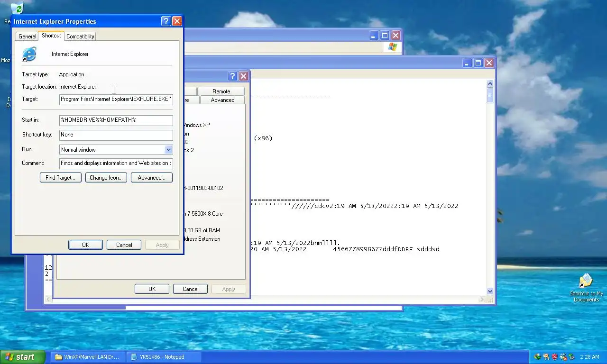Open the Recycle Bin desktop icon
Screen dimensions: 607x364
[x=17, y=9]
